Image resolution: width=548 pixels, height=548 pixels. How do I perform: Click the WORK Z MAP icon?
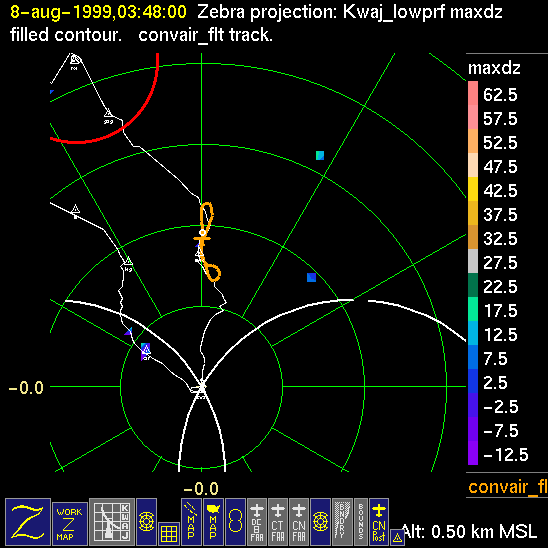(x=70, y=524)
